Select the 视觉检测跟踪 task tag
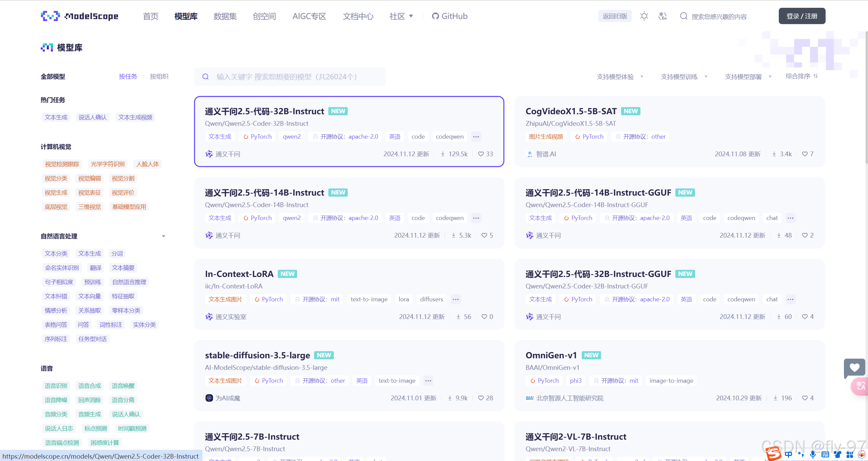Image resolution: width=868 pixels, height=461 pixels. click(x=62, y=164)
